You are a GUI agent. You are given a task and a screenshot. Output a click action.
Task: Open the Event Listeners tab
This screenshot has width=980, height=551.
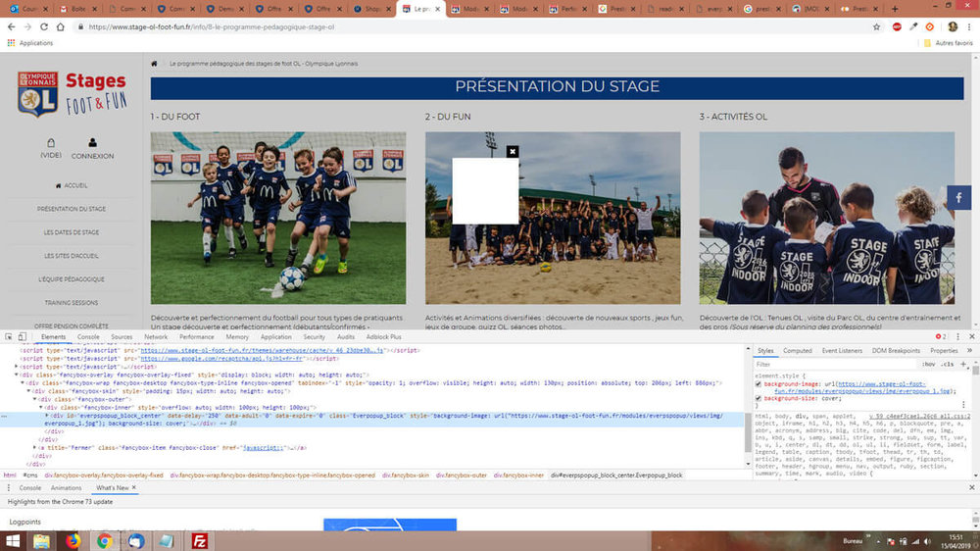(x=842, y=351)
